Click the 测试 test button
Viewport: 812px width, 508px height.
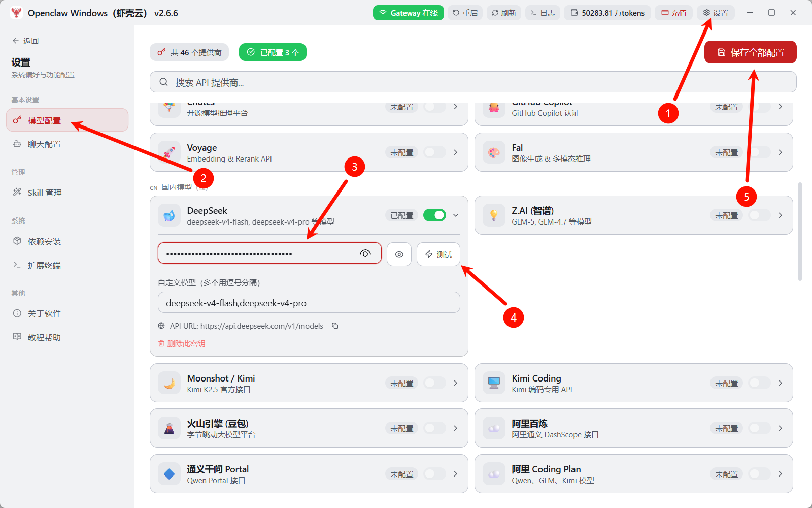(x=438, y=254)
